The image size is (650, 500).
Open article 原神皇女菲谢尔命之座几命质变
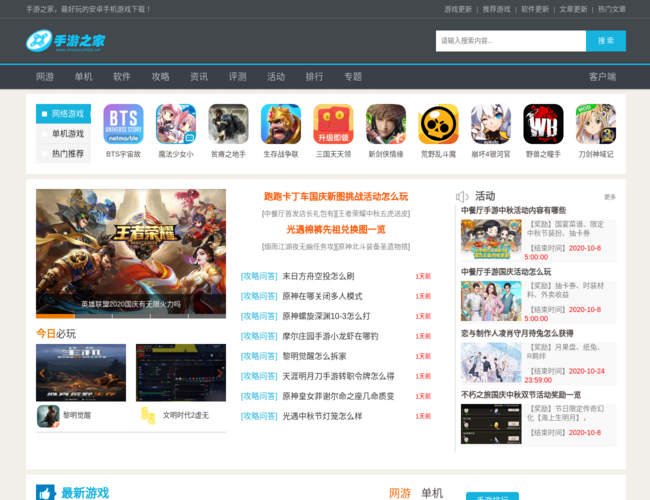tap(338, 396)
